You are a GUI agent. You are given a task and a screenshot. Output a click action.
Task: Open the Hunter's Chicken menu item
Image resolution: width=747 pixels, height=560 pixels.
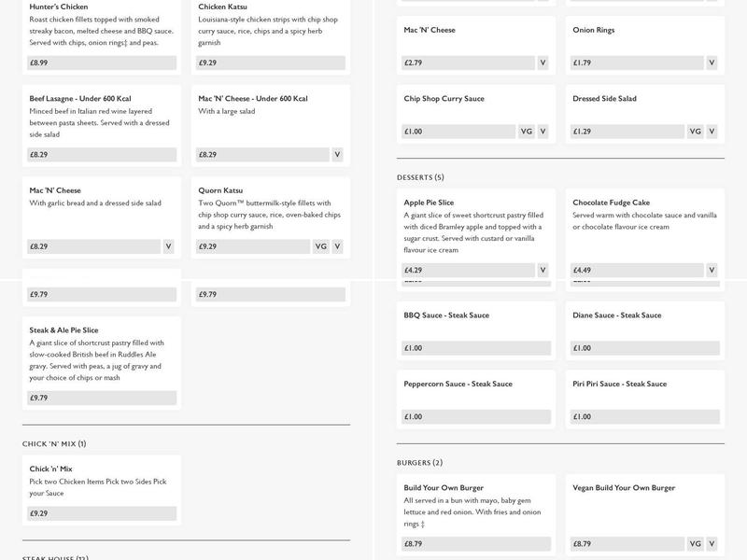[x=59, y=7]
